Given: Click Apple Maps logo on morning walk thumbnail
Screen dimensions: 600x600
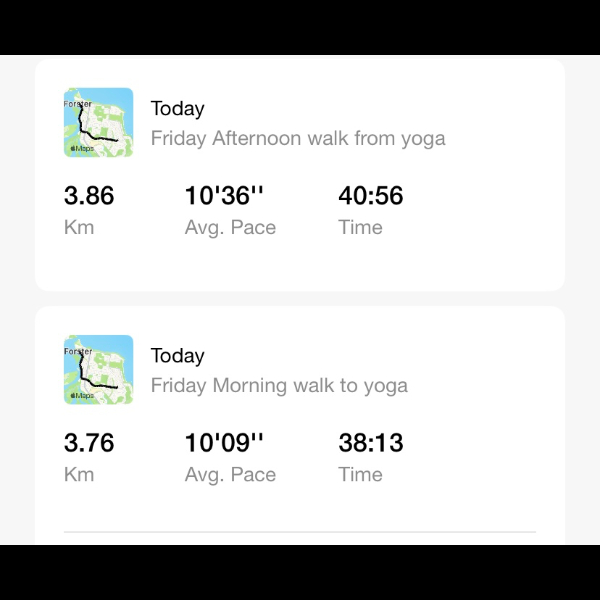Looking at the screenshot, I should click(81, 395).
